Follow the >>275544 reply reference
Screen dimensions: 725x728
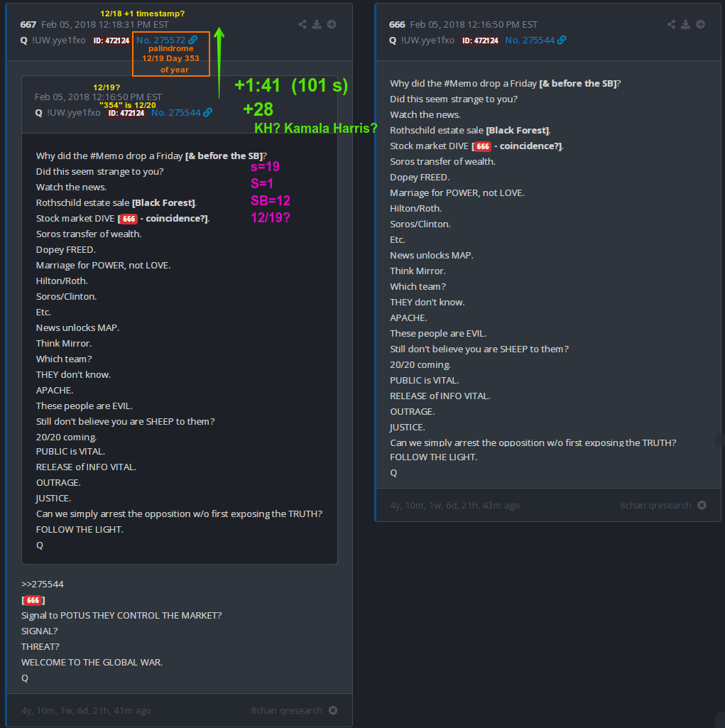click(x=42, y=584)
